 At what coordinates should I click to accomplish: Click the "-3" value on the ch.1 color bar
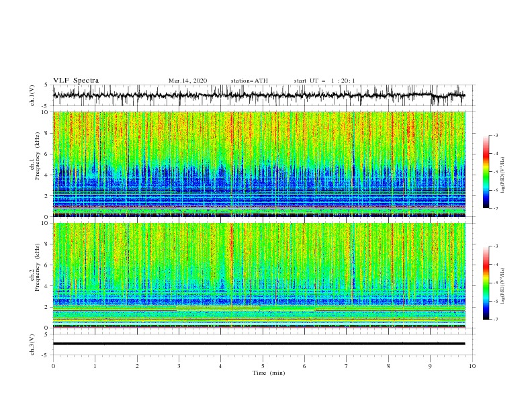(495, 135)
